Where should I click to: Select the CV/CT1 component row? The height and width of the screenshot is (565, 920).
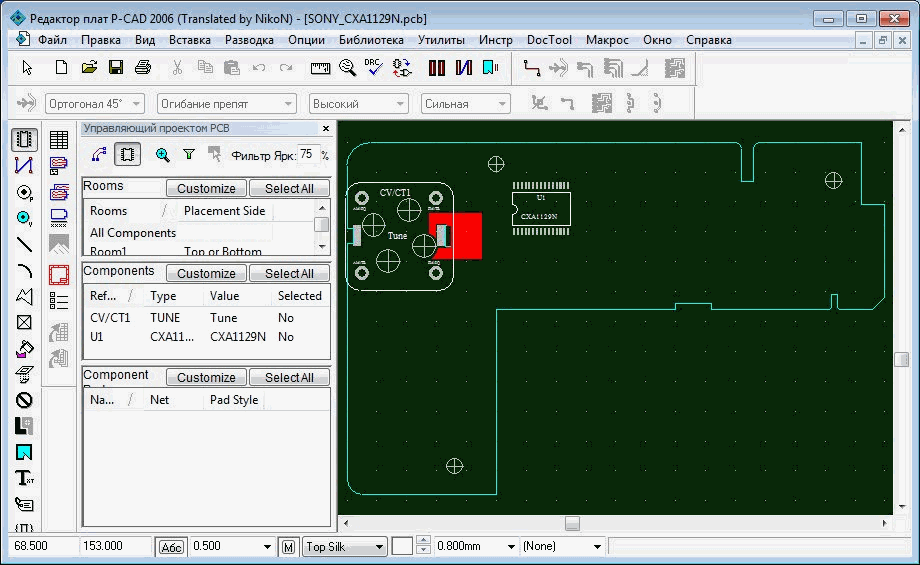(206, 317)
